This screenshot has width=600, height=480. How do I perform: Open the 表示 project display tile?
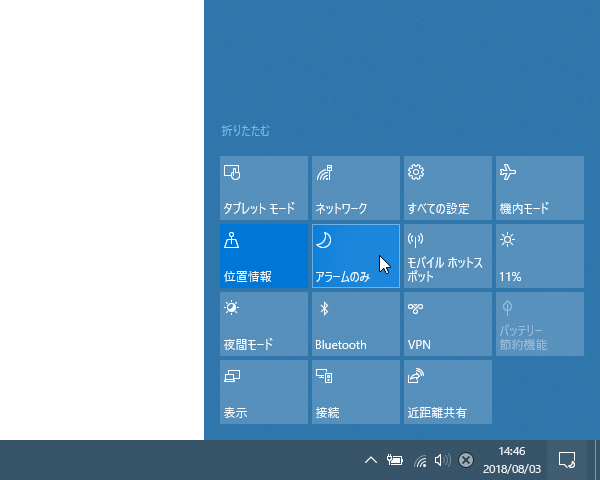(264, 392)
